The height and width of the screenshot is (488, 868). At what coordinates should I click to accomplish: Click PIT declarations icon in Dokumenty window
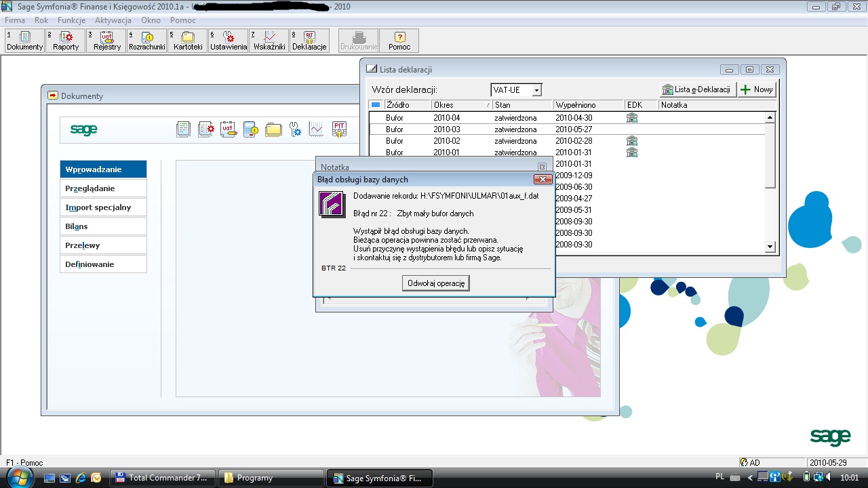339,129
